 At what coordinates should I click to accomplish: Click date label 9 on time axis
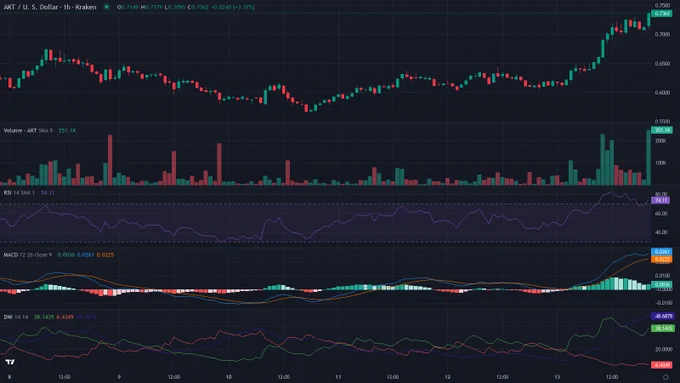(x=119, y=377)
